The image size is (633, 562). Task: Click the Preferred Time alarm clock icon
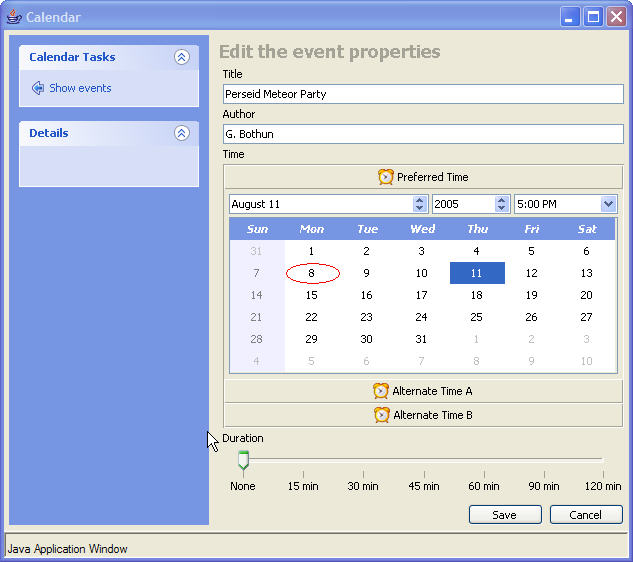pyautogui.click(x=386, y=177)
